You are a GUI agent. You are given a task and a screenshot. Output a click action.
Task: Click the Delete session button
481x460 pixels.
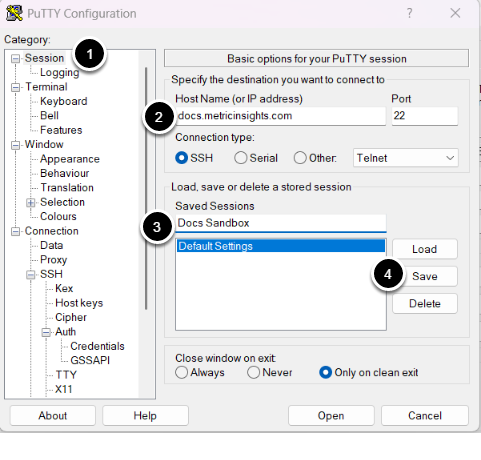click(425, 303)
